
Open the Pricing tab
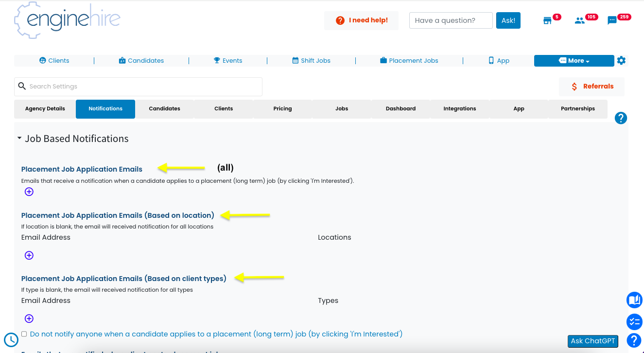[282, 109]
